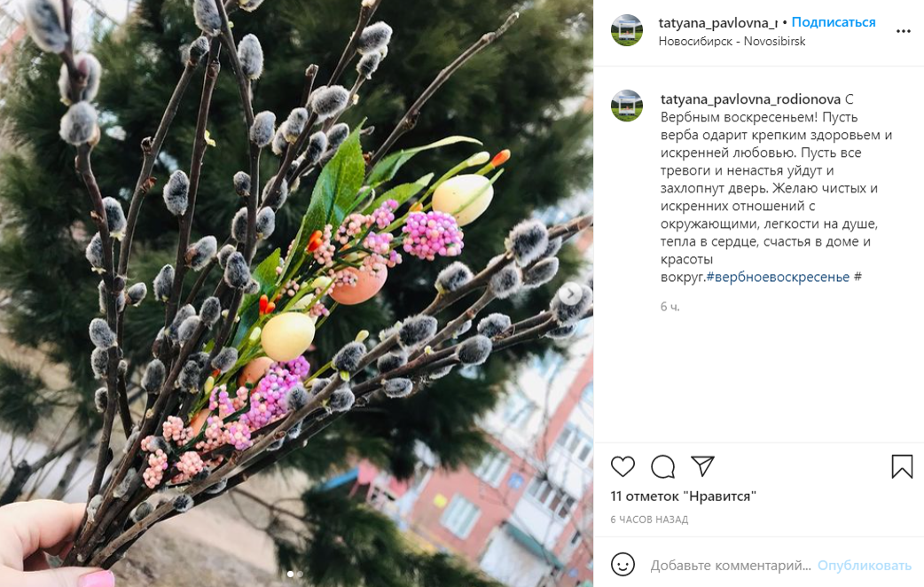This screenshot has height=587, width=924.
Task: Click the Добавьте комментарий input field
Action: point(730,565)
